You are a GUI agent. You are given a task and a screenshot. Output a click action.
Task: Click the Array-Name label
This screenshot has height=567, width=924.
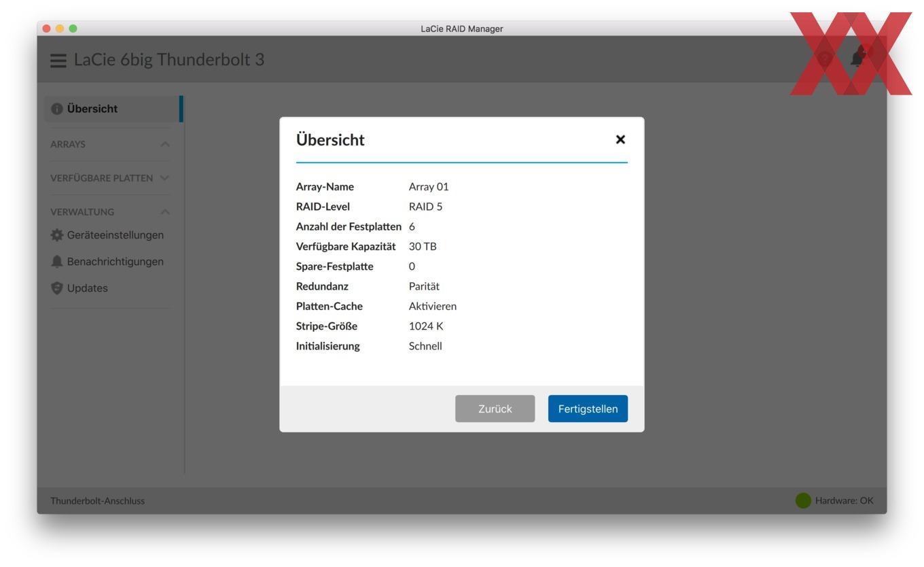tap(325, 187)
